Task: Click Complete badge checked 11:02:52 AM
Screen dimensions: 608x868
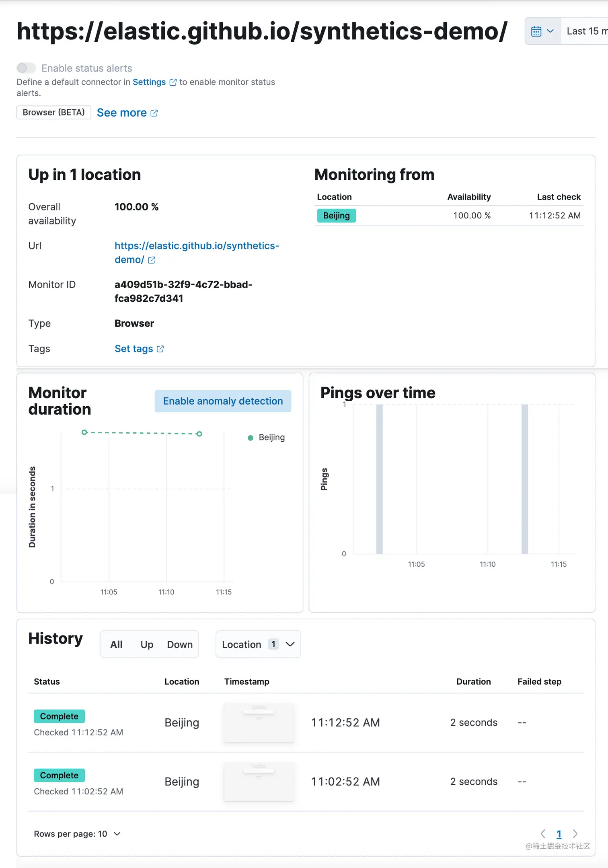Action: (59, 775)
